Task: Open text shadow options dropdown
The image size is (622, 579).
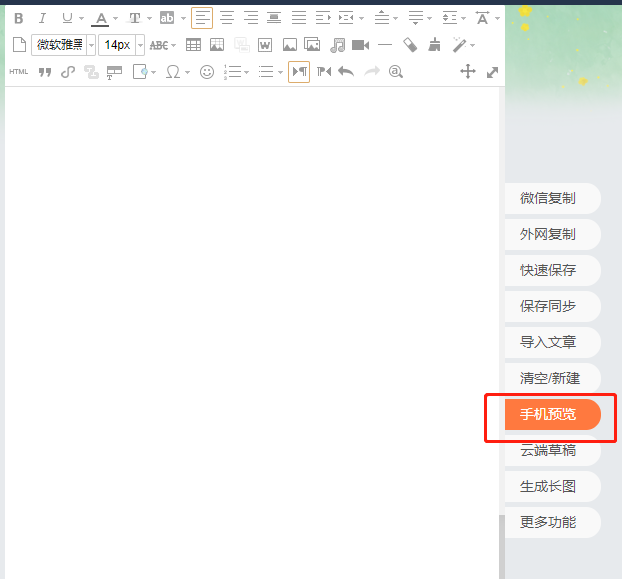Action: 150,18
